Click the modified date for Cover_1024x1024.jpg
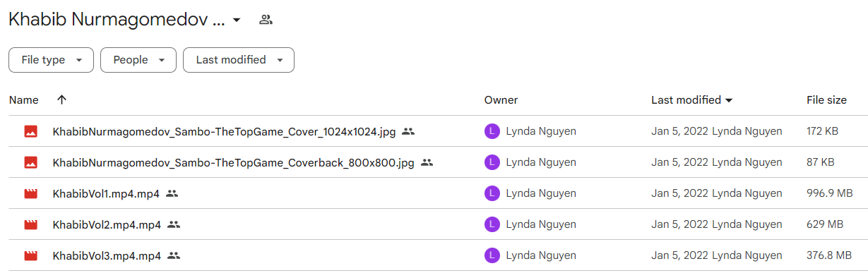Screen dimensions: 868x278 (679, 131)
